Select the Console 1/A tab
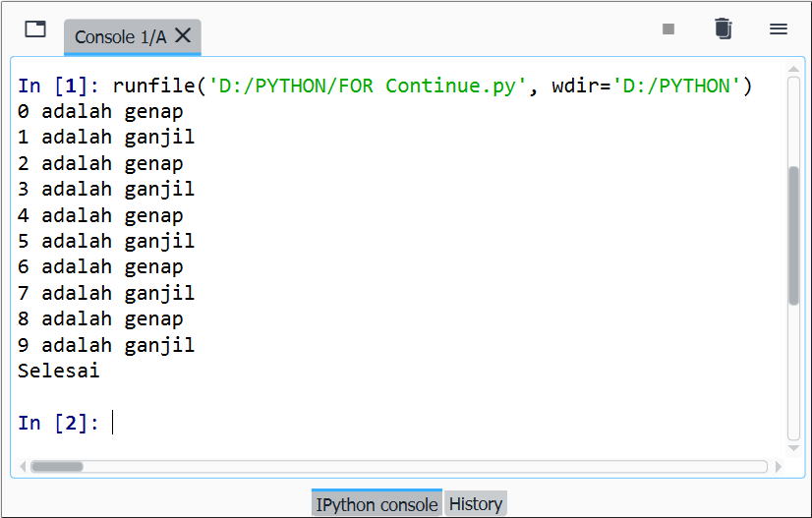This screenshot has width=812, height=518. coord(133,36)
